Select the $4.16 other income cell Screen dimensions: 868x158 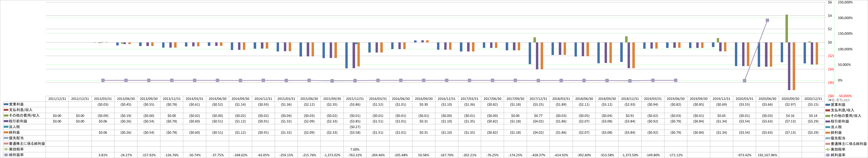click(x=790, y=116)
